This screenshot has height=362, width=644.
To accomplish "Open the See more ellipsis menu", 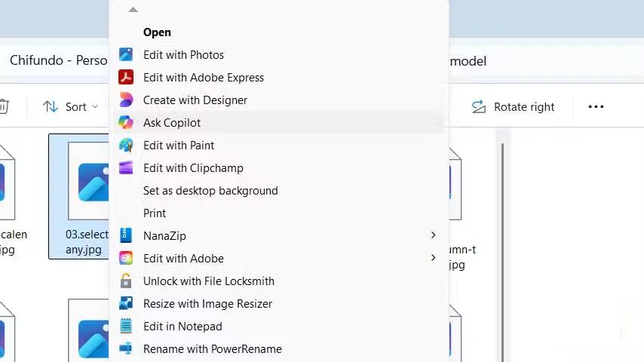I will [596, 107].
